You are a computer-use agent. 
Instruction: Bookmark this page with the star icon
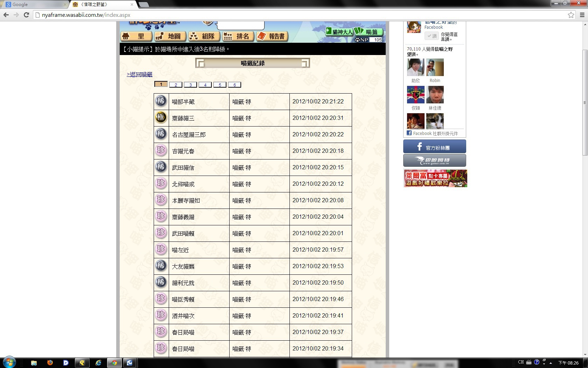(x=571, y=15)
